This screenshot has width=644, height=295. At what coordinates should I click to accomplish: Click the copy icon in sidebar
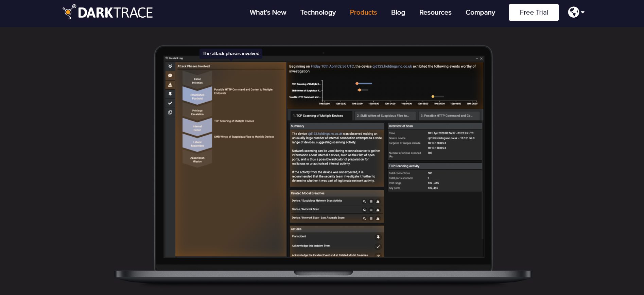pyautogui.click(x=170, y=112)
